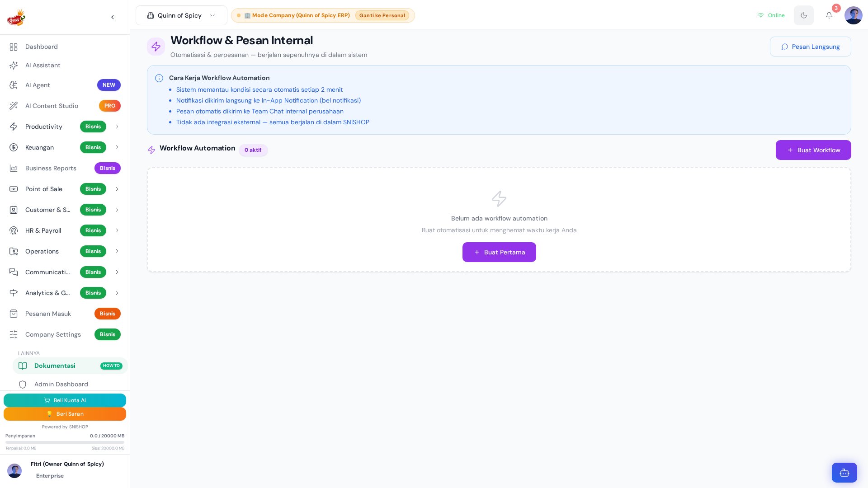Screen dimensions: 868x488
Task: Expand the Productivity menu chevron
Action: 117,127
